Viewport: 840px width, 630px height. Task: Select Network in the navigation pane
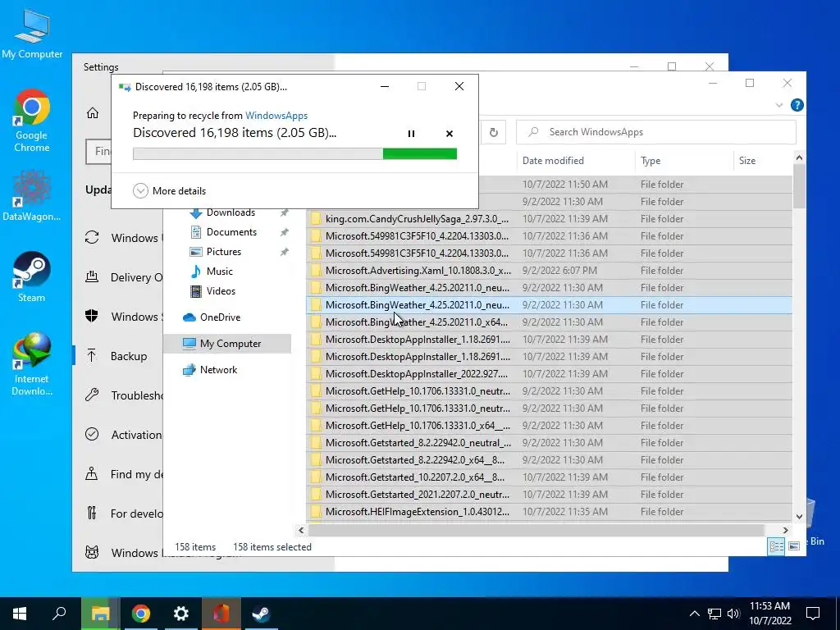(218, 370)
